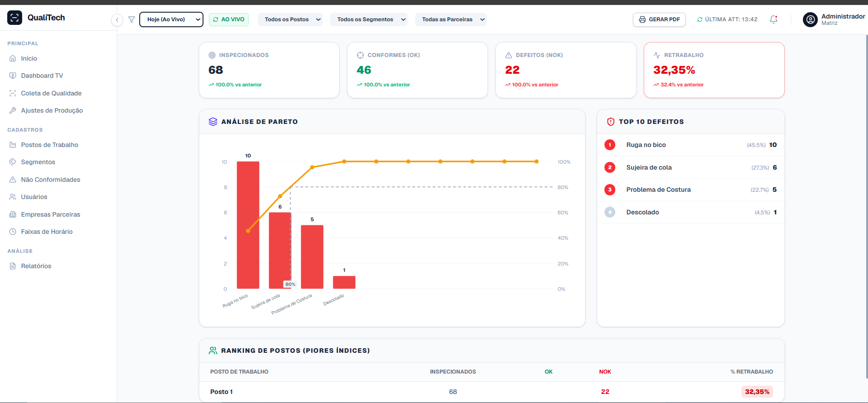868x403 pixels.
Task: Toggle the AO VIVO live mode
Action: 229,19
